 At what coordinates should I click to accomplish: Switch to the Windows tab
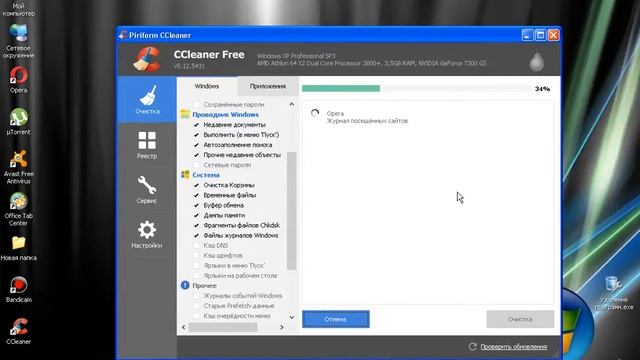[207, 86]
